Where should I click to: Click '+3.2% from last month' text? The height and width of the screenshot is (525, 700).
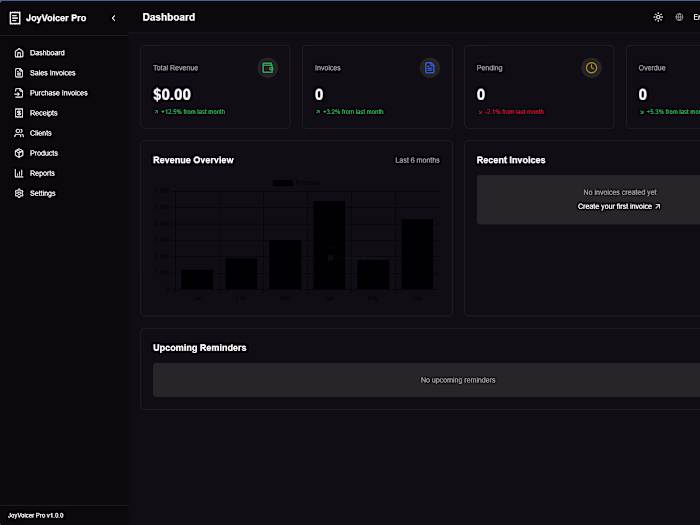(x=353, y=112)
